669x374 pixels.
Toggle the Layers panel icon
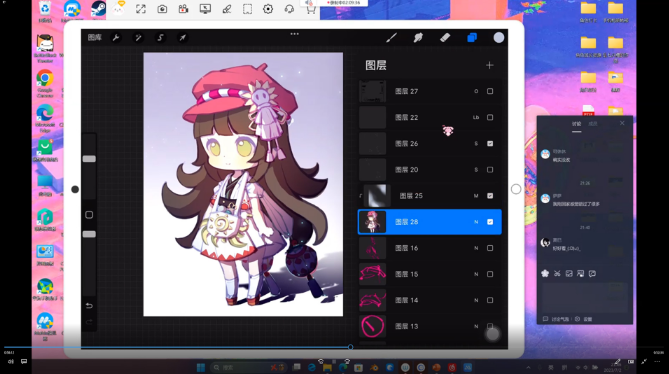[472, 38]
